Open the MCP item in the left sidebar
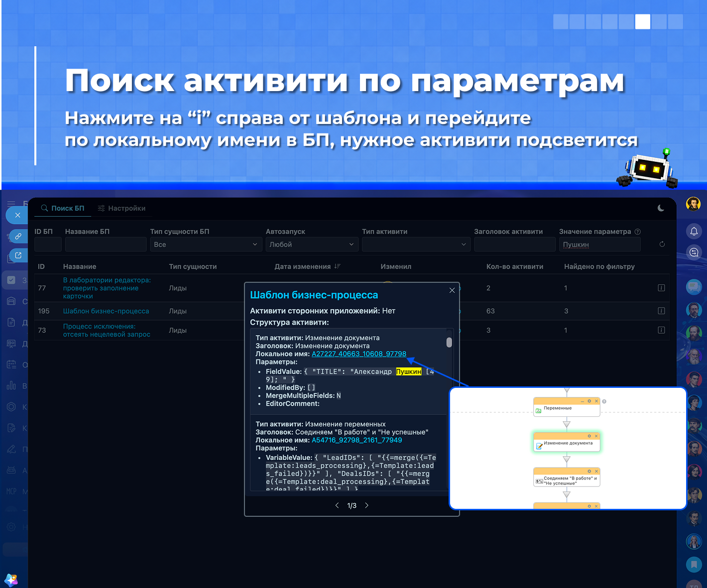Image resolution: width=707 pixels, height=588 pixels. tap(11, 491)
